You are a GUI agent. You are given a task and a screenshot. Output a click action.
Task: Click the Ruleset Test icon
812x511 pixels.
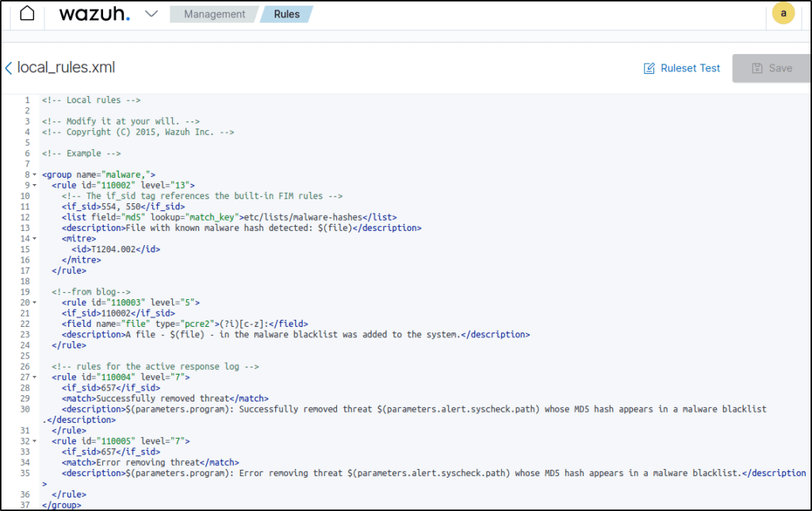tap(649, 68)
